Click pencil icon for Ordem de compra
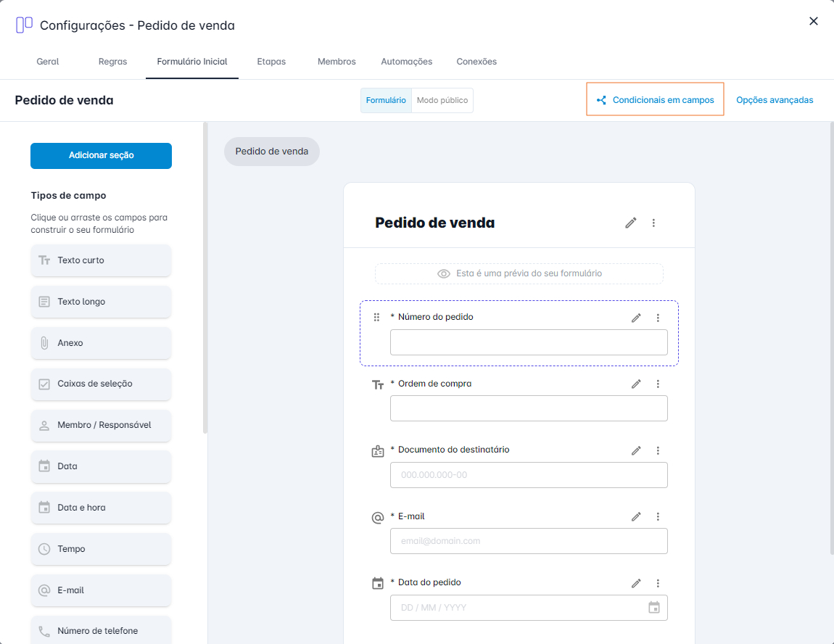 (x=636, y=384)
